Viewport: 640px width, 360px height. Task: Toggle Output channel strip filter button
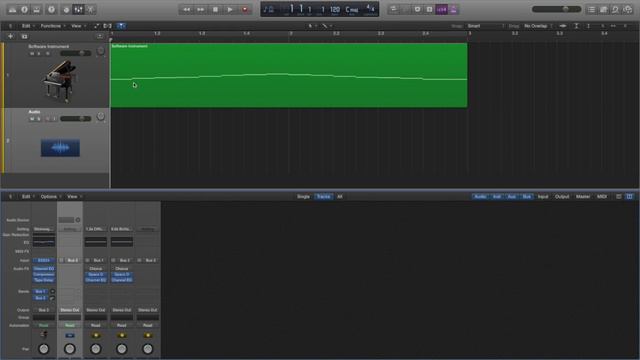(562, 196)
